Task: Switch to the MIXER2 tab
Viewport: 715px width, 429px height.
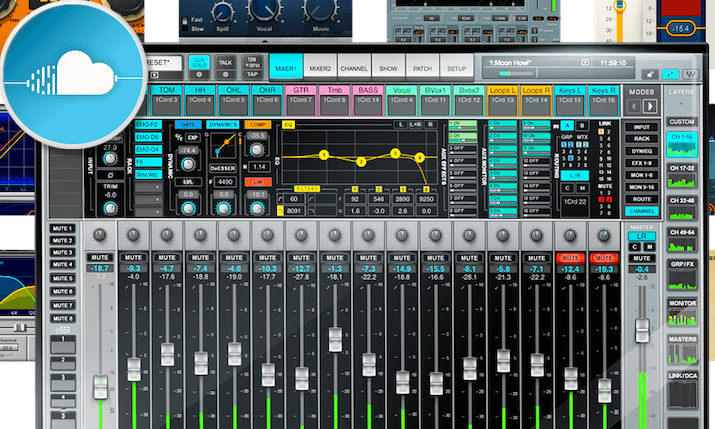Action: tap(320, 68)
